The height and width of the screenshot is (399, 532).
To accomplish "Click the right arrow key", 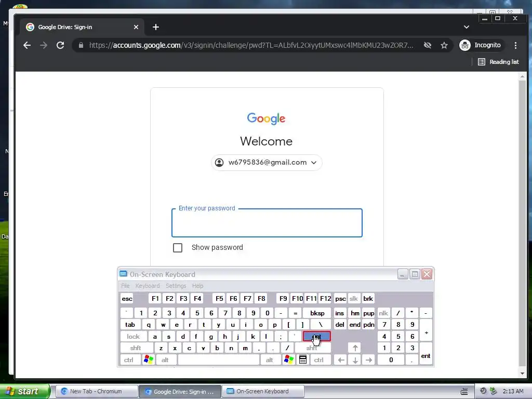I will [x=369, y=360].
